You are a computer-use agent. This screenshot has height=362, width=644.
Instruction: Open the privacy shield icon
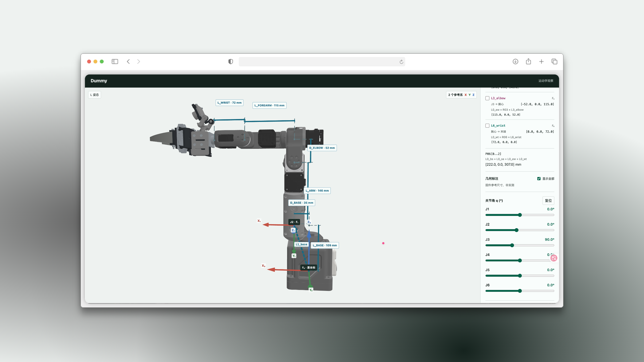coord(230,62)
